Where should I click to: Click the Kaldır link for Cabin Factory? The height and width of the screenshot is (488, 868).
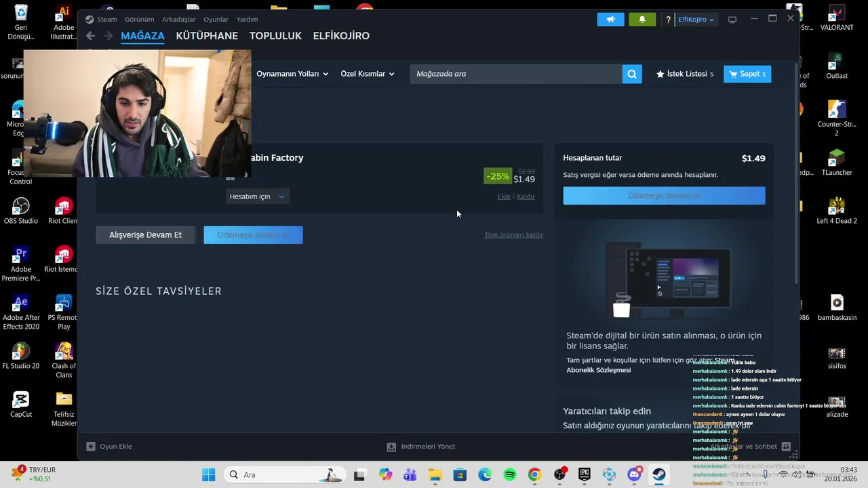[526, 197]
